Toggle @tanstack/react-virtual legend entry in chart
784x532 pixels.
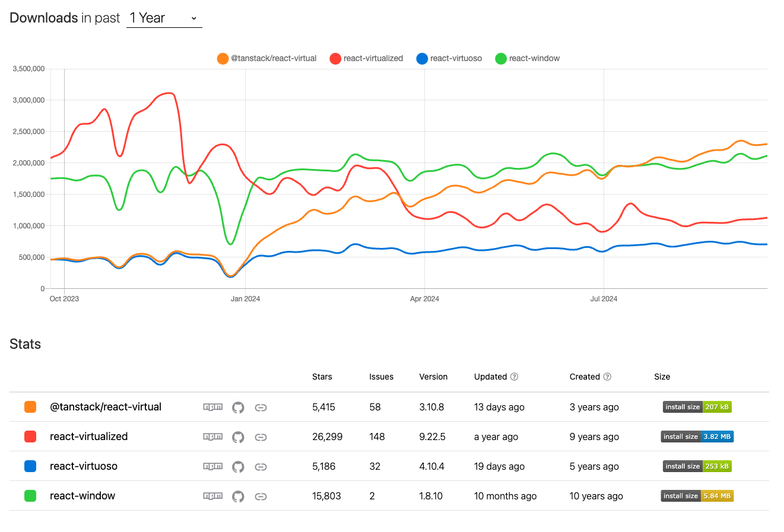(267, 58)
